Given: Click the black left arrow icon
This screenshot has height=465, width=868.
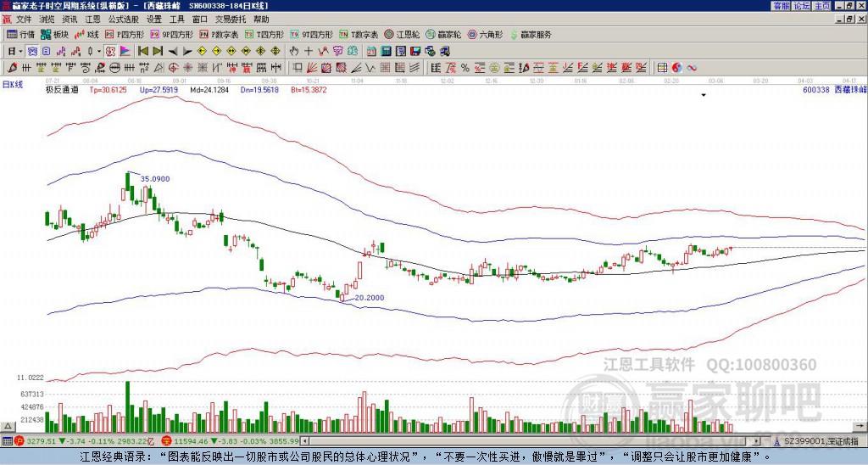Looking at the screenshot, I should (173, 52).
